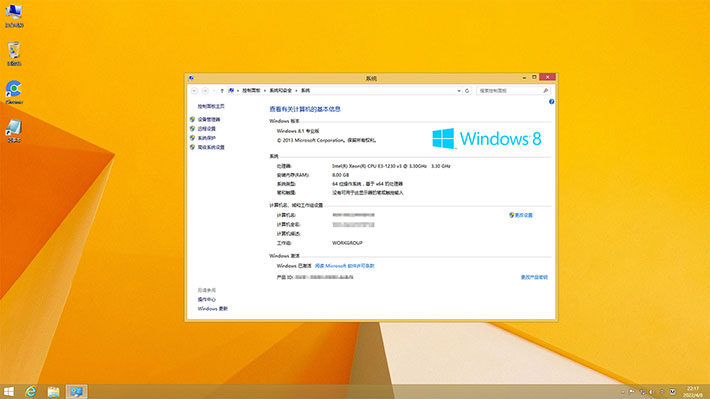Click the Intel Xeon CPU E3-1230 text

[x=391, y=166]
